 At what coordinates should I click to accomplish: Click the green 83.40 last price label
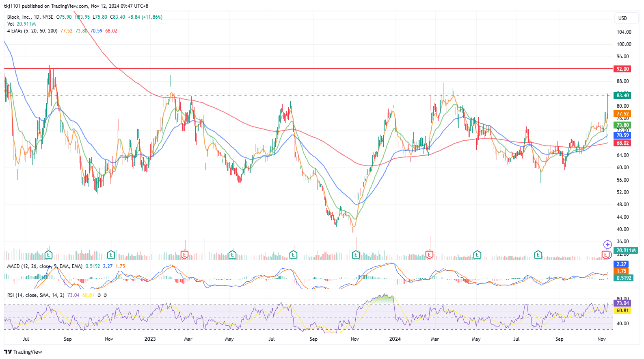(622, 96)
